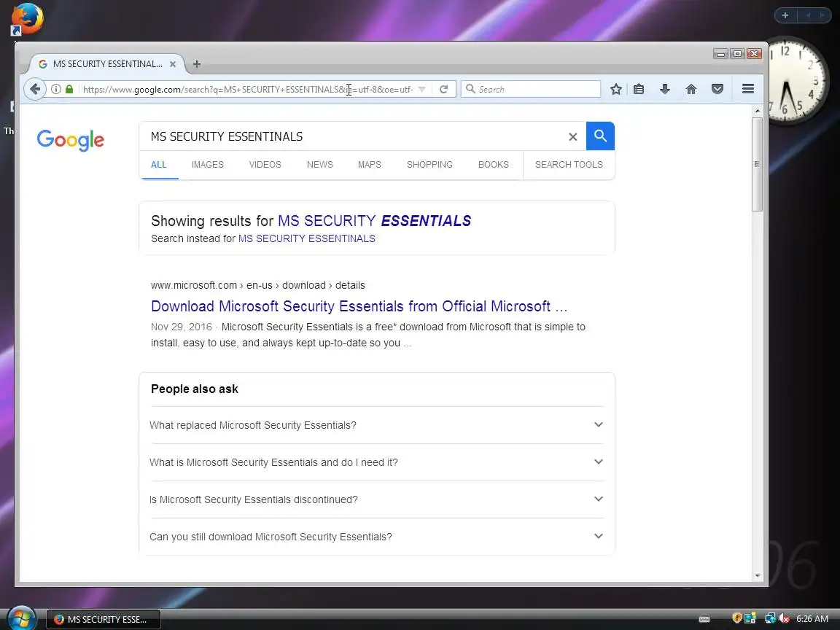Click the www.microsoft.com breadcrumb URL

(257, 286)
